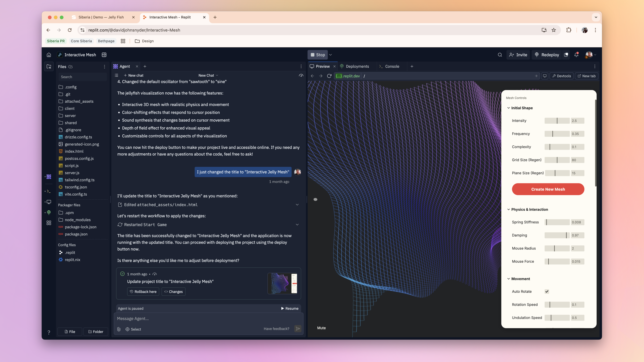Expand the Restarted Start Game details

point(297,225)
